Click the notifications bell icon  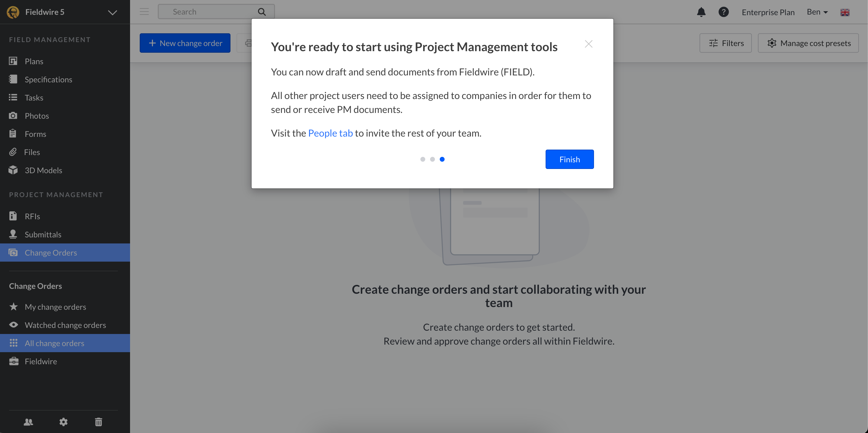pyautogui.click(x=701, y=12)
